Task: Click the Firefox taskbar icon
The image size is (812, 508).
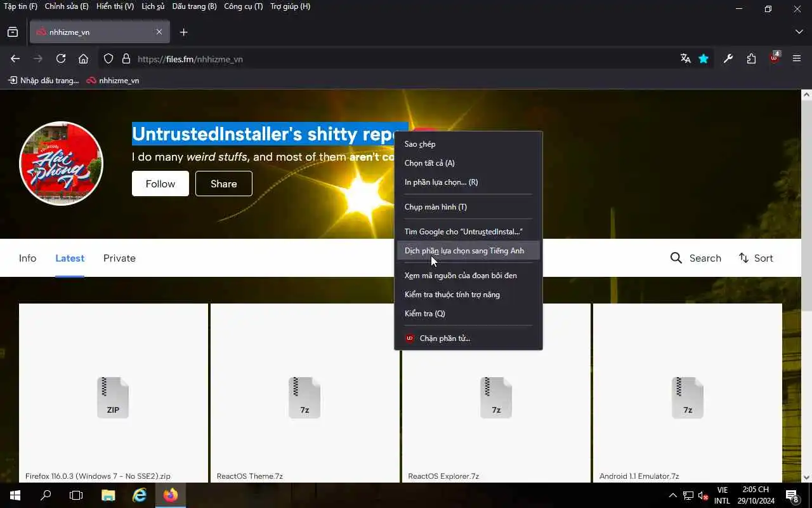Action: point(171,495)
